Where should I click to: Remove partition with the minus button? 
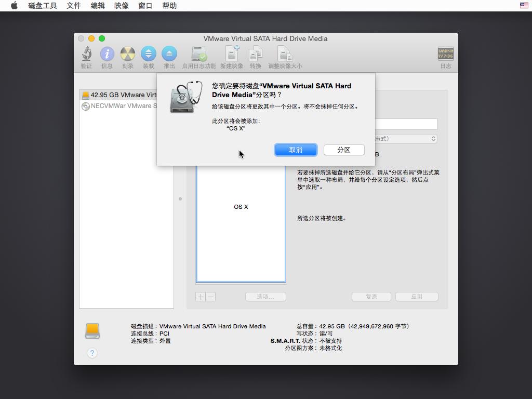(210, 297)
